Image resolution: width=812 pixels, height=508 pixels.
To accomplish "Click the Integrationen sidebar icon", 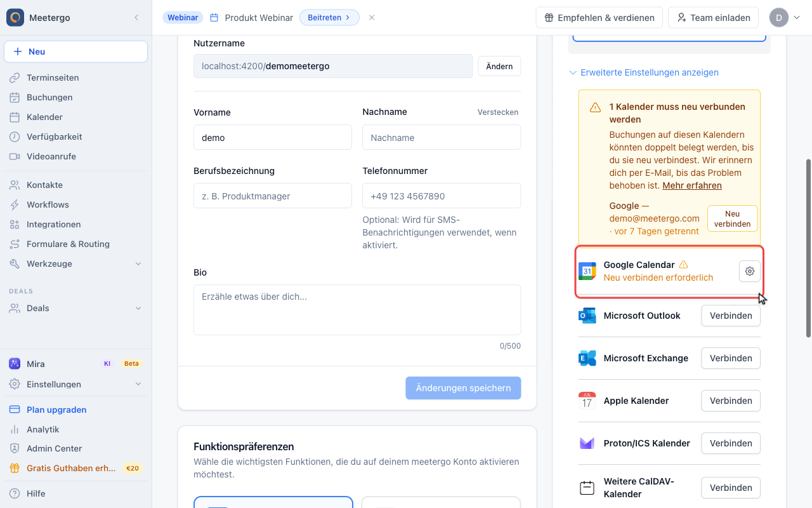I will 15,224.
